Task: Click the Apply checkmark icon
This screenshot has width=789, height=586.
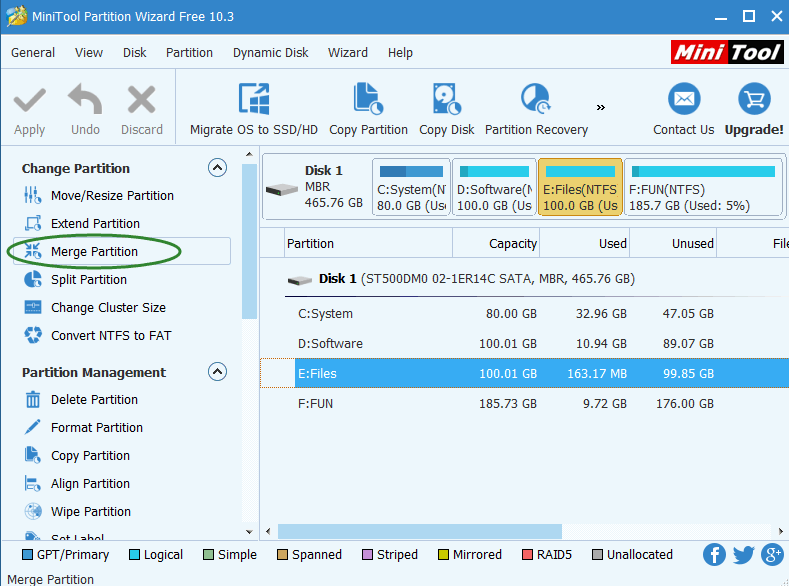Action: (30, 100)
